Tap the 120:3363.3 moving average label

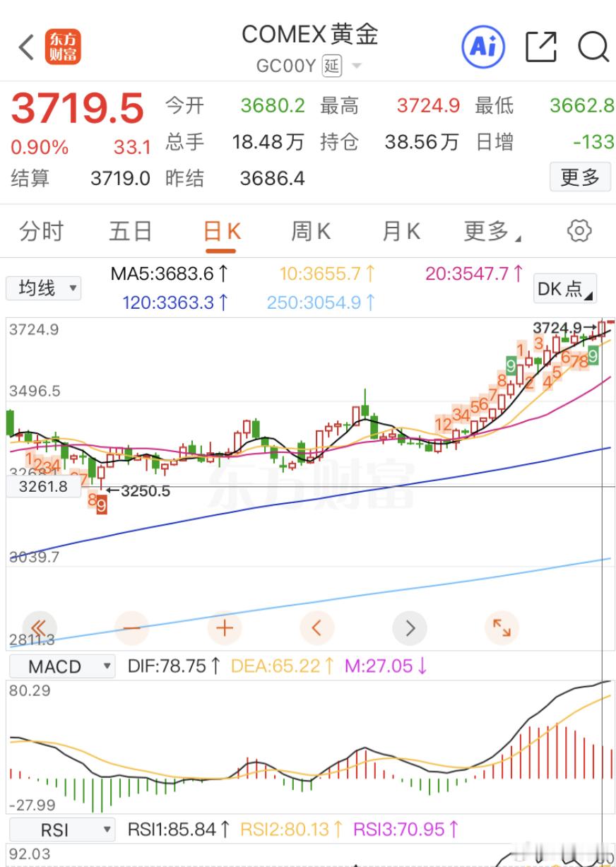(176, 302)
